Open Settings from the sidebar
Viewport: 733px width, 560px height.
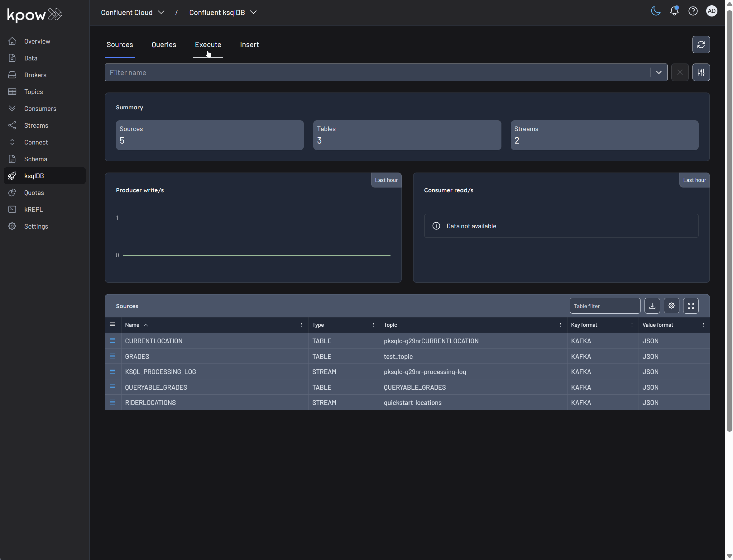click(45, 226)
